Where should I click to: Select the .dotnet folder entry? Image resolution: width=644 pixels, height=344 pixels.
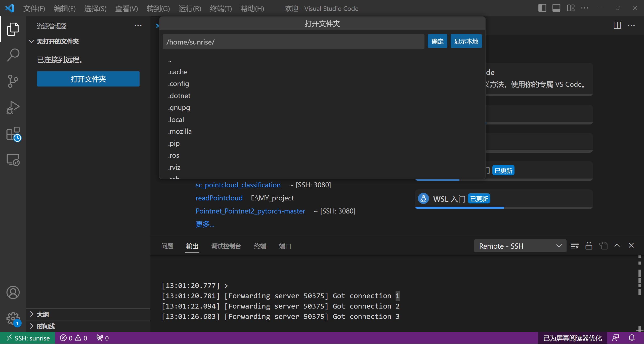pos(322,96)
